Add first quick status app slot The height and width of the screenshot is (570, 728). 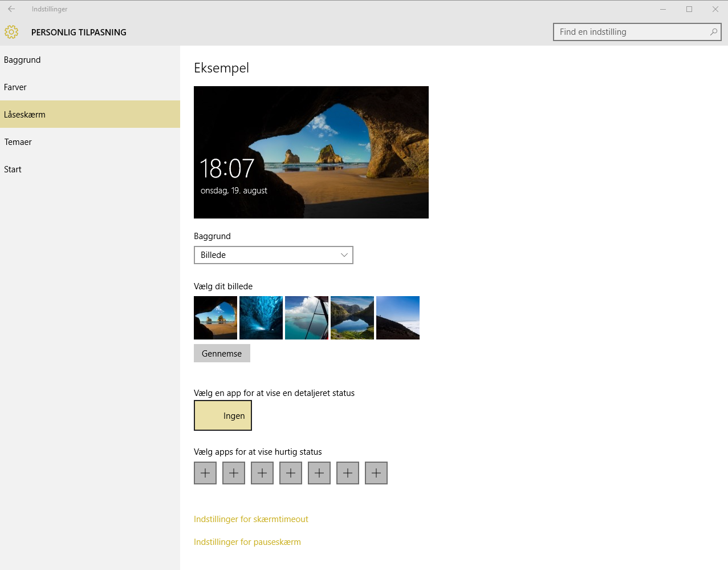[x=205, y=473]
